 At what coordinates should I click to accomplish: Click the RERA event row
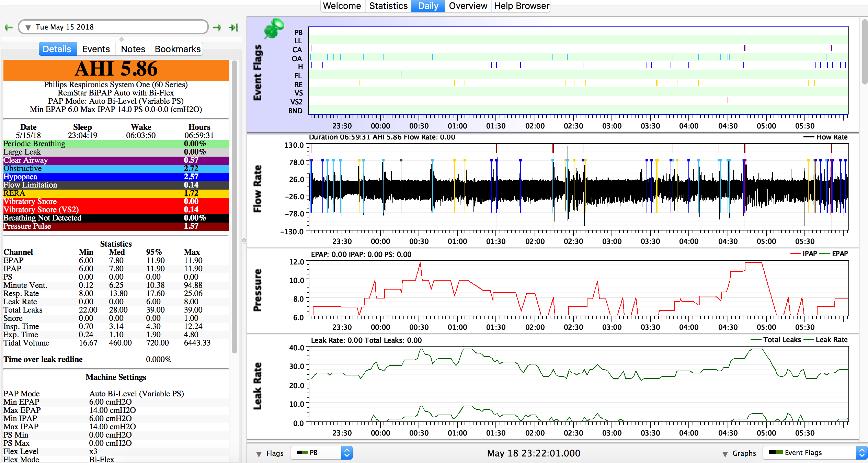click(x=116, y=193)
